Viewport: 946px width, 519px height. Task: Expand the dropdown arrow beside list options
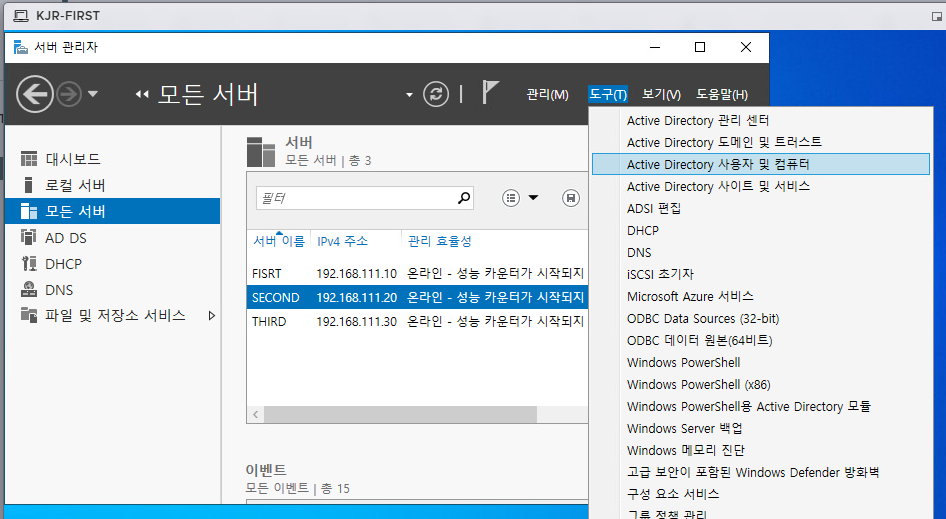(533, 197)
